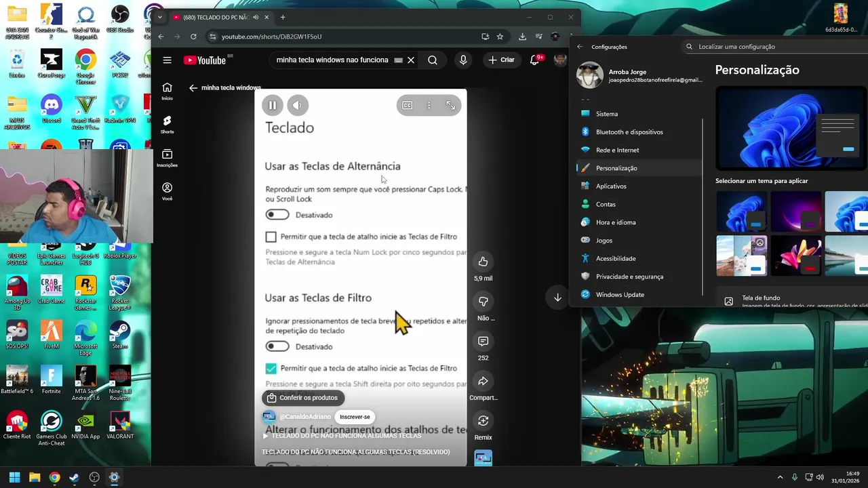868x488 pixels.
Task: Open a new Chrome tab
Action: click(x=283, y=17)
